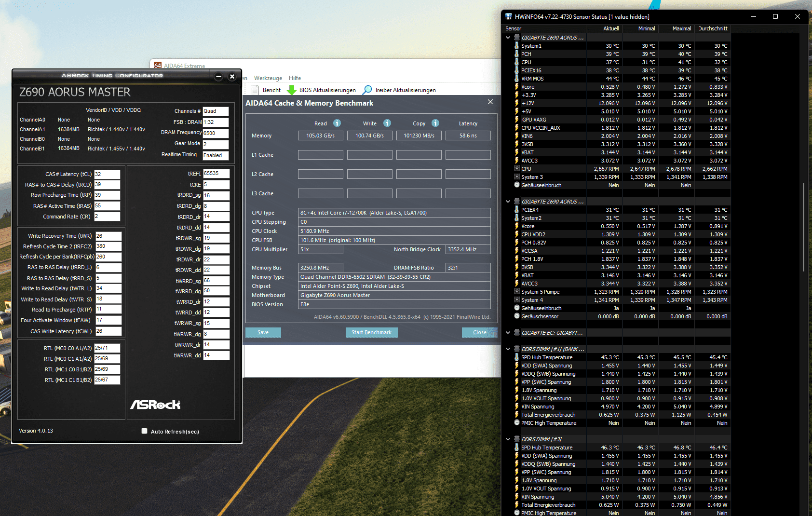This screenshot has height=516, width=812.
Task: Click the Read info icon in AIDA64 benchmark
Action: 337,123
